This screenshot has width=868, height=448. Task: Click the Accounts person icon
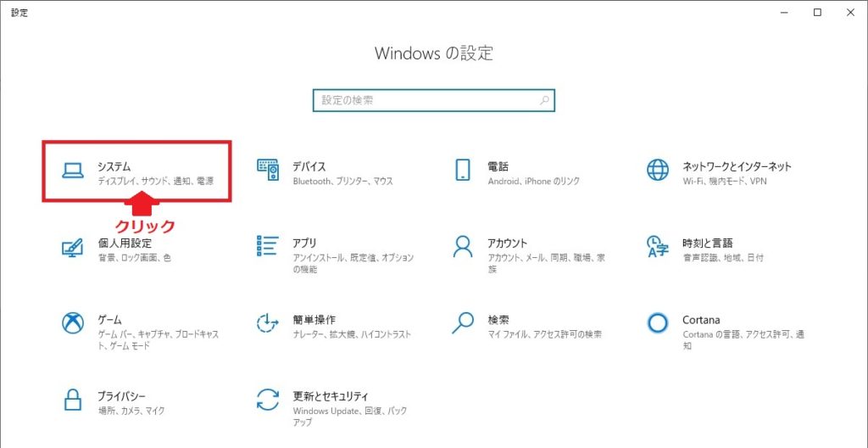pyautogui.click(x=462, y=246)
